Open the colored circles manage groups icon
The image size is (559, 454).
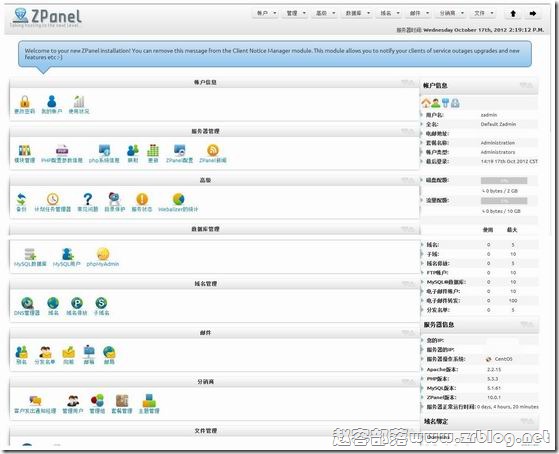[x=97, y=401]
